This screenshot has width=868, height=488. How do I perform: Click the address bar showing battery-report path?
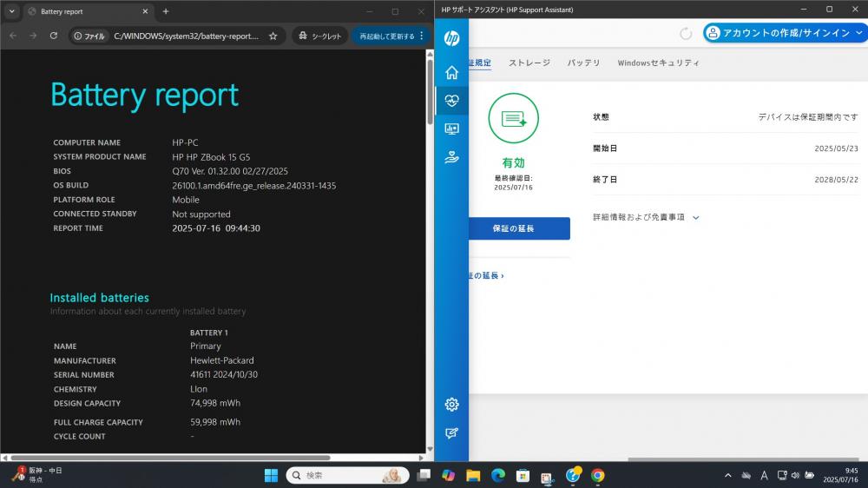(186, 36)
